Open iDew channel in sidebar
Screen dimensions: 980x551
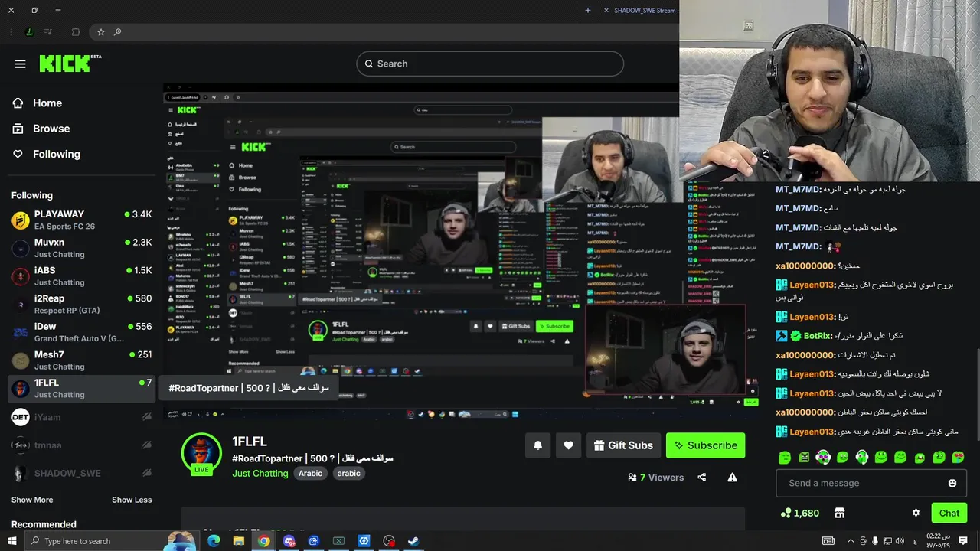click(81, 332)
